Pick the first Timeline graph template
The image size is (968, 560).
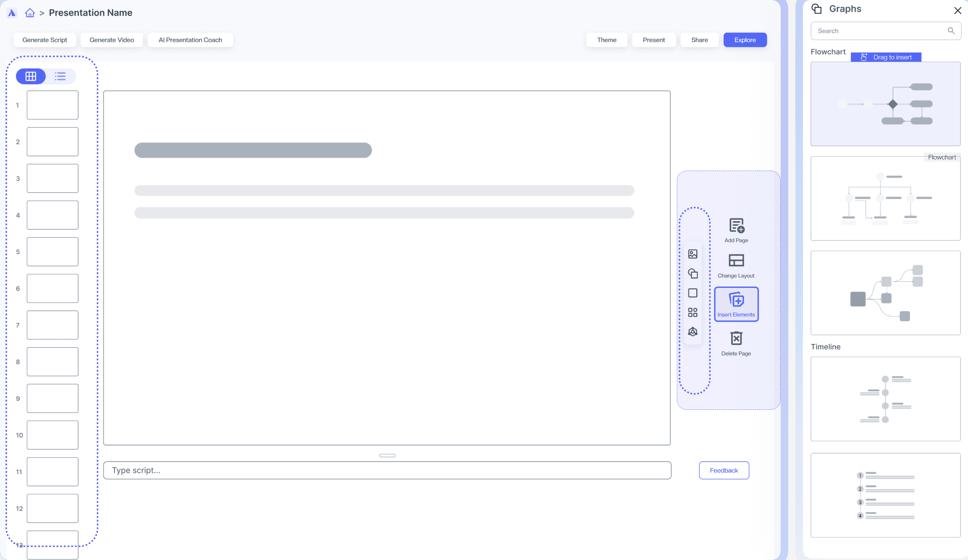885,399
